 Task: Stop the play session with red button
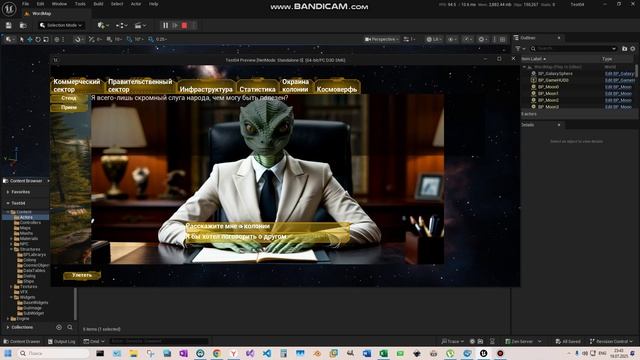184,25
